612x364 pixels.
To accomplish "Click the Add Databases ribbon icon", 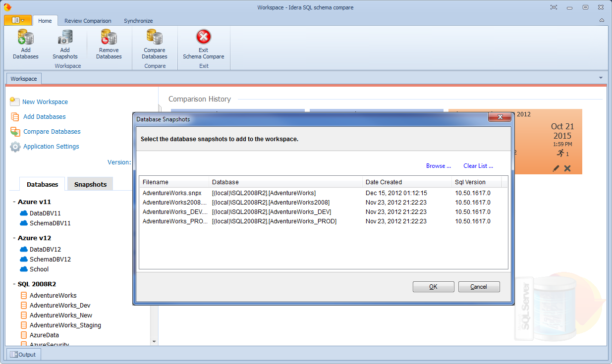I will coord(25,38).
